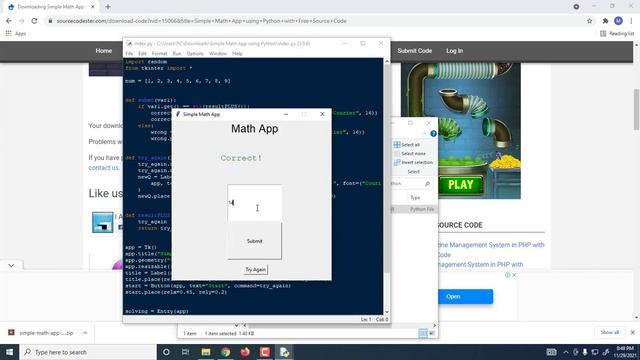Click the ad info icon beside the ad's X
640x360 pixels.
coord(507,275)
